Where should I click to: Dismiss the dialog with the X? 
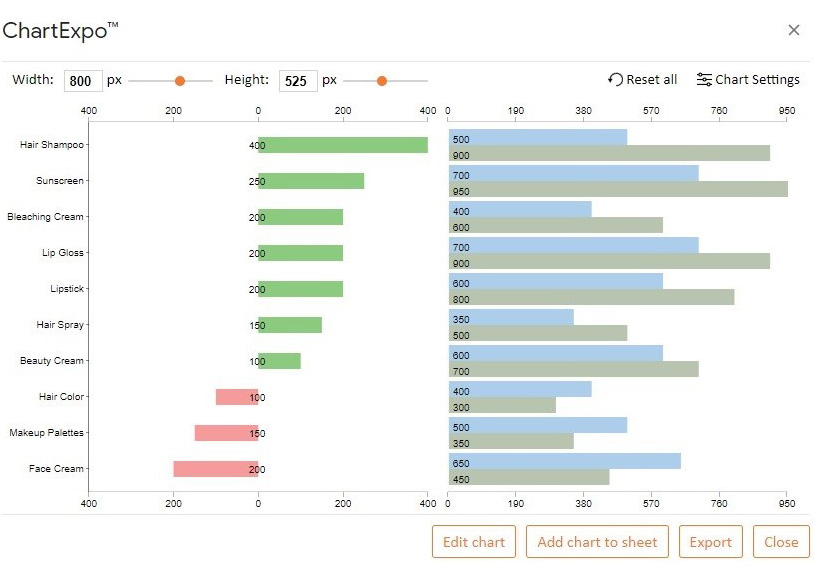(x=794, y=30)
